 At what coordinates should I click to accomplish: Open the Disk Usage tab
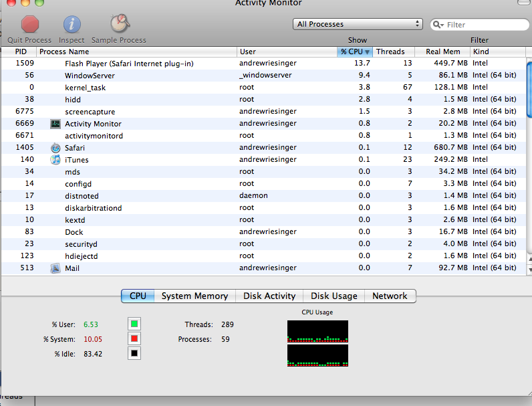(334, 296)
